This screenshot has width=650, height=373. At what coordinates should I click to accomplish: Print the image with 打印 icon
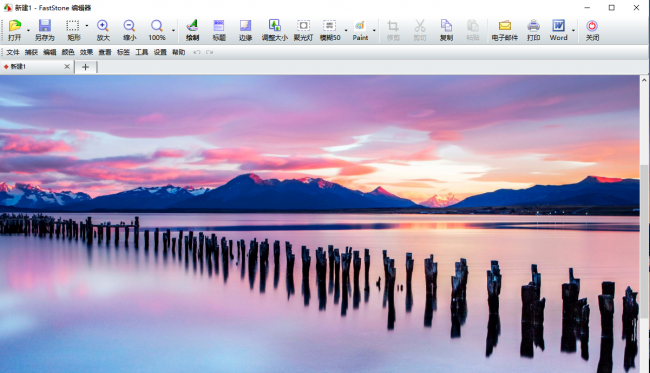pyautogui.click(x=534, y=30)
